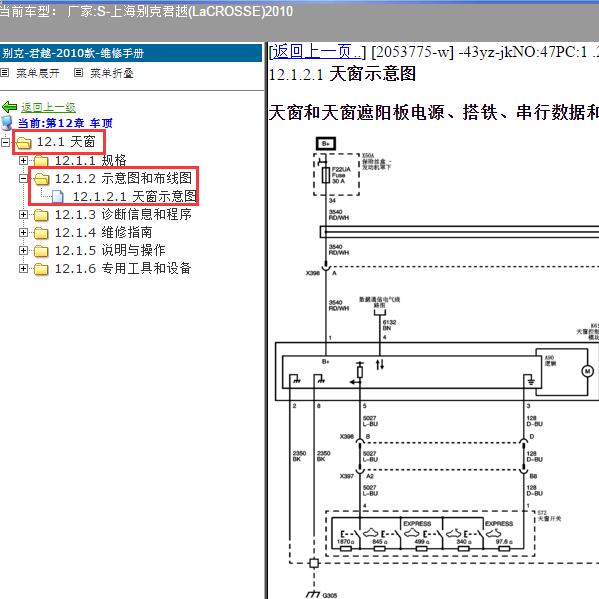Click the 12.1.2.1 天窗示意图 document icon
The width and height of the screenshot is (599, 599).
click(58, 196)
